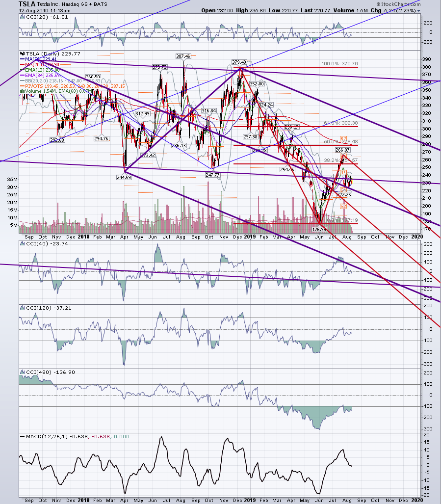Screen dimensions: 441x504
Task: Click the orange R2 pivot marker
Action: [x=343, y=139]
